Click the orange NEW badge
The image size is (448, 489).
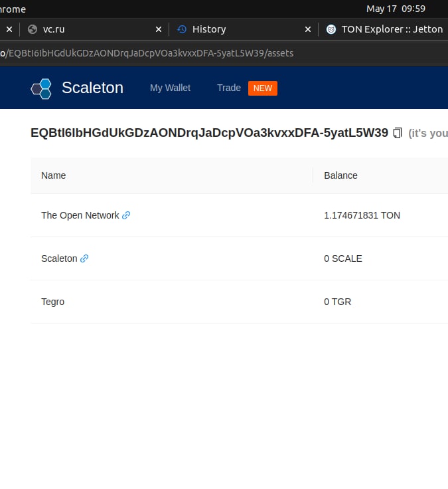tap(263, 88)
